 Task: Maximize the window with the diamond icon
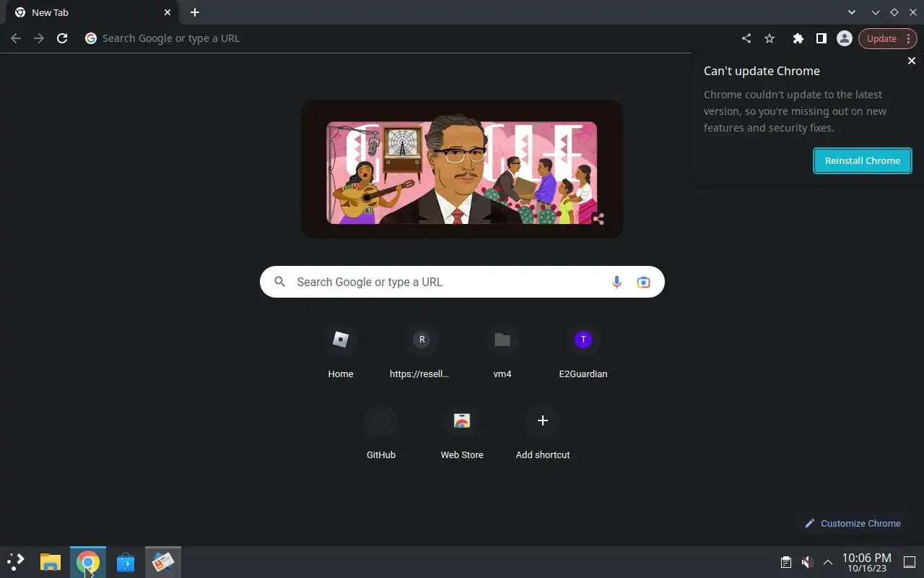pyautogui.click(x=894, y=12)
